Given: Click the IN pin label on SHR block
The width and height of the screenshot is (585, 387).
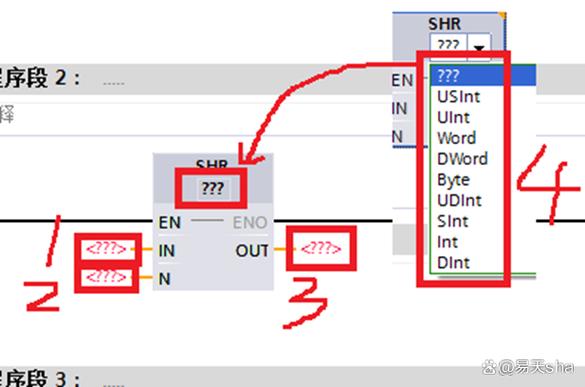Looking at the screenshot, I should coord(166,251).
